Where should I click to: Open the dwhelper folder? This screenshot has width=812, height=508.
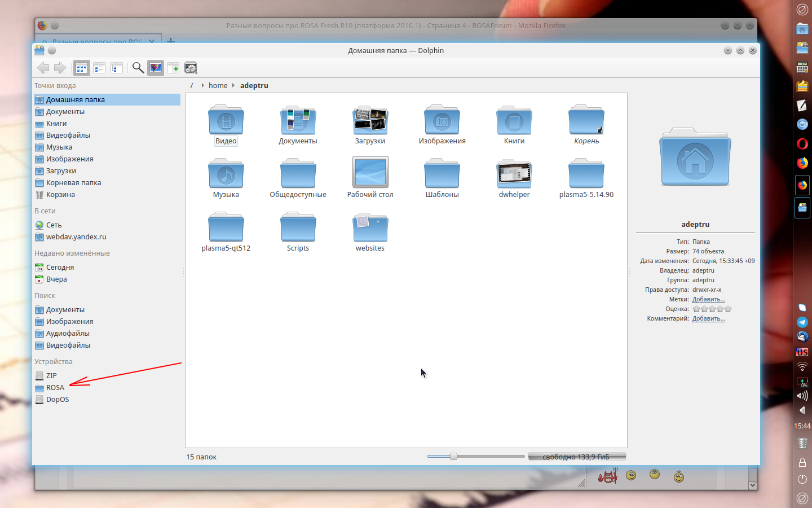click(514, 174)
